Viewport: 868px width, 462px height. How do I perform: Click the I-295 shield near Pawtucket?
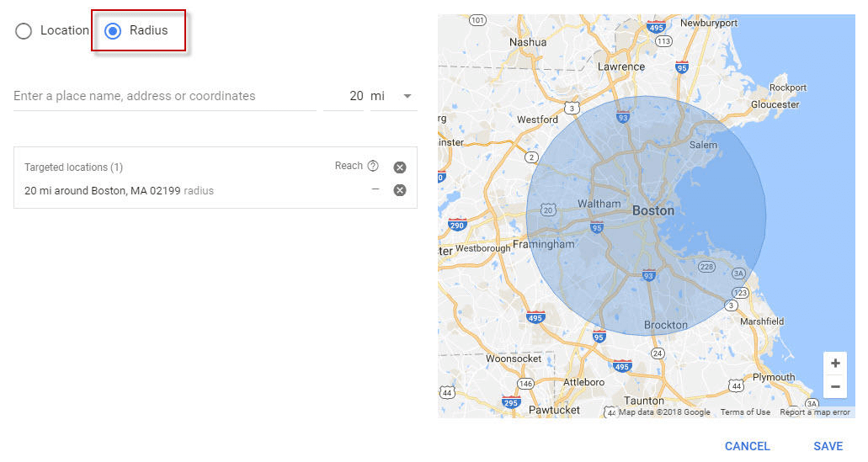pyautogui.click(x=511, y=402)
